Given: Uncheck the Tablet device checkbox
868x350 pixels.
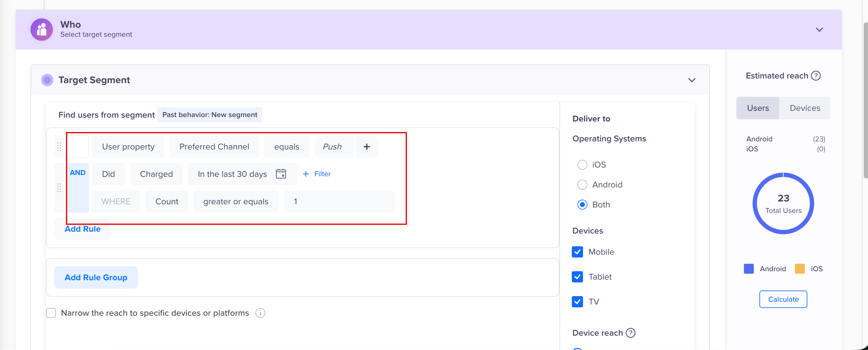Looking at the screenshot, I should (577, 277).
